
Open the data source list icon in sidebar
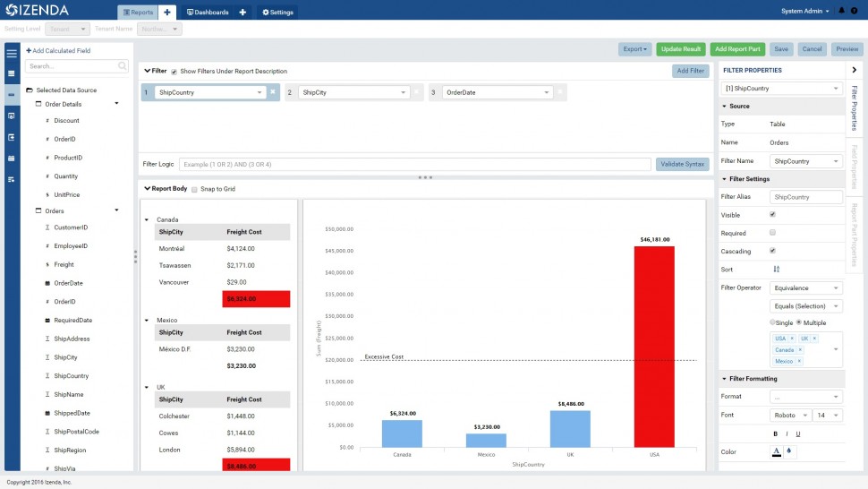11,73
